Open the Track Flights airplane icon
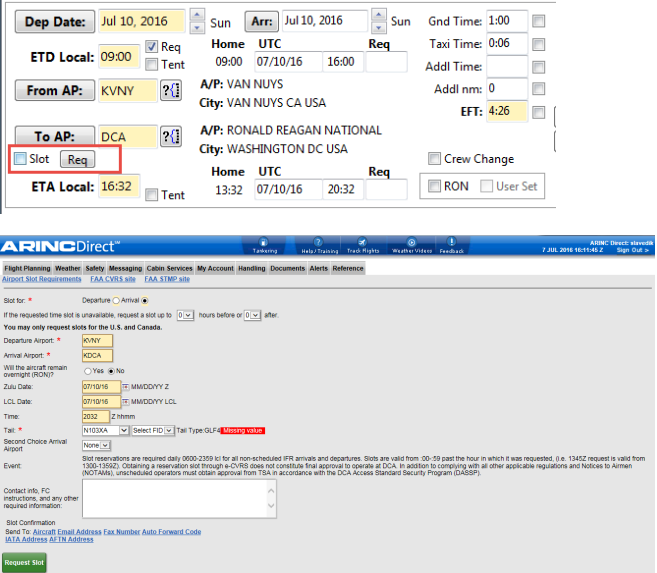The width and height of the screenshot is (657, 573). pyautogui.click(x=362, y=242)
